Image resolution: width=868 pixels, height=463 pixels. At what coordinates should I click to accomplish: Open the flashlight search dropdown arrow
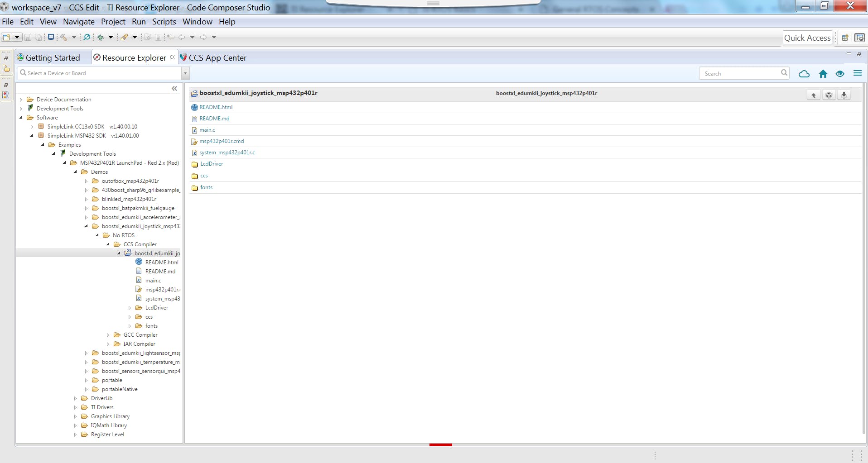coord(135,37)
